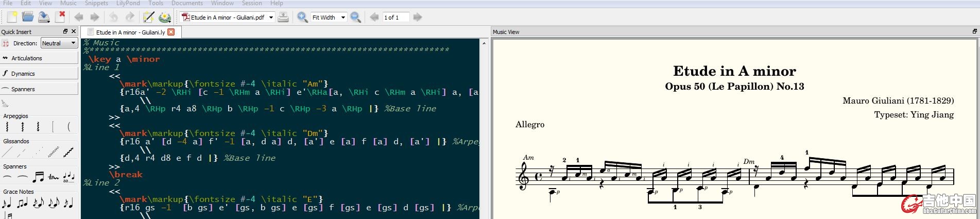The width and height of the screenshot is (980, 219).
Task: Print the music with the printer icon
Action: (x=283, y=17)
